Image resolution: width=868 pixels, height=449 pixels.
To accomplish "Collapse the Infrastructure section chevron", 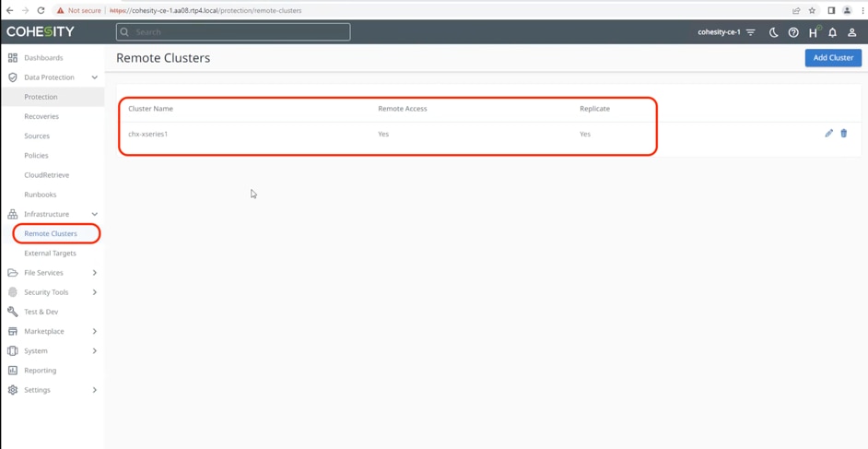I will point(95,214).
